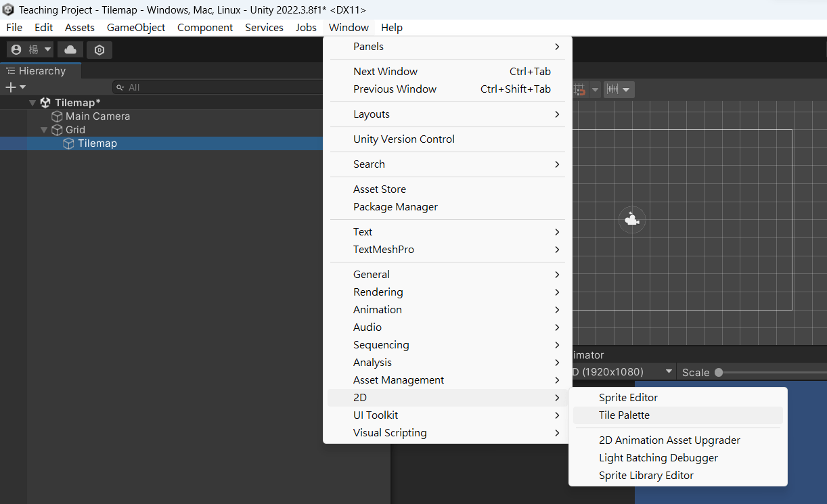Expand the Layouts submenu

click(x=448, y=114)
